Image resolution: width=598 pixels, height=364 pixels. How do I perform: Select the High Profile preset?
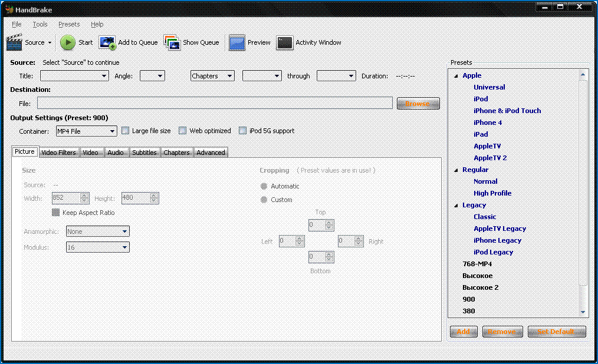(x=492, y=193)
